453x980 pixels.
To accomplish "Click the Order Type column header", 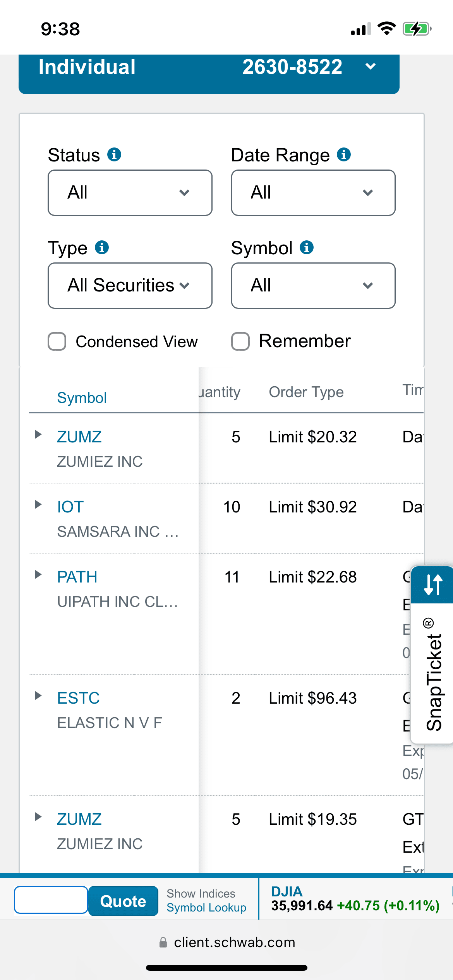I will coord(306,392).
